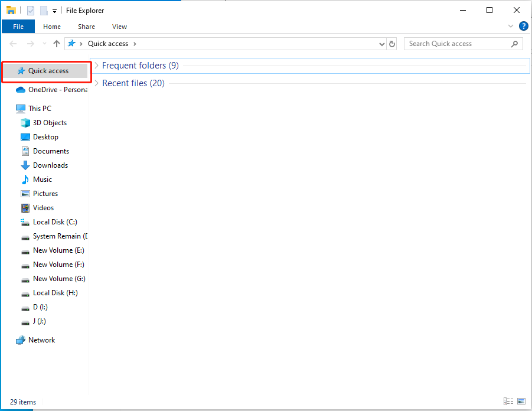Open the 3D Objects folder
Screen dimensions: 532x411
[x=45, y=122]
